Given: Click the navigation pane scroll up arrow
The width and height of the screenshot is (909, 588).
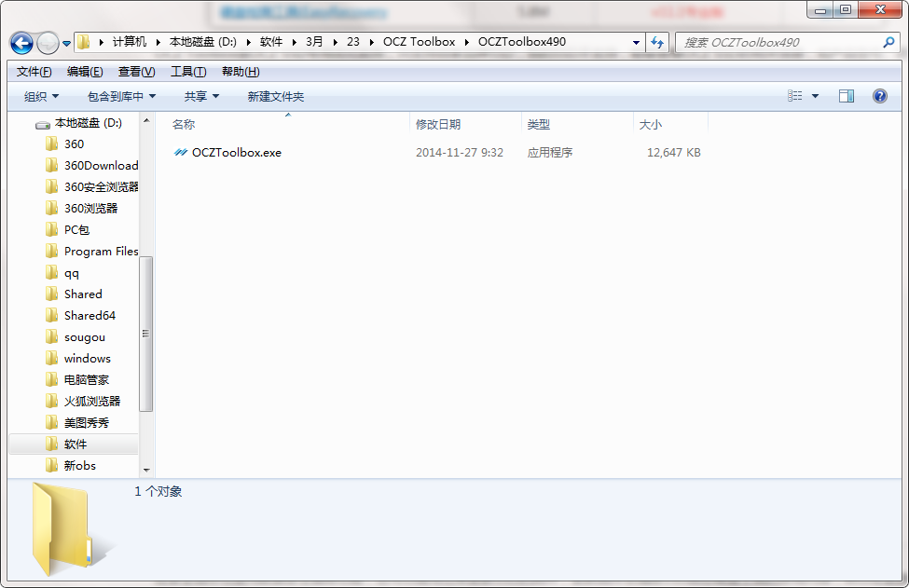Looking at the screenshot, I should 146,120.
